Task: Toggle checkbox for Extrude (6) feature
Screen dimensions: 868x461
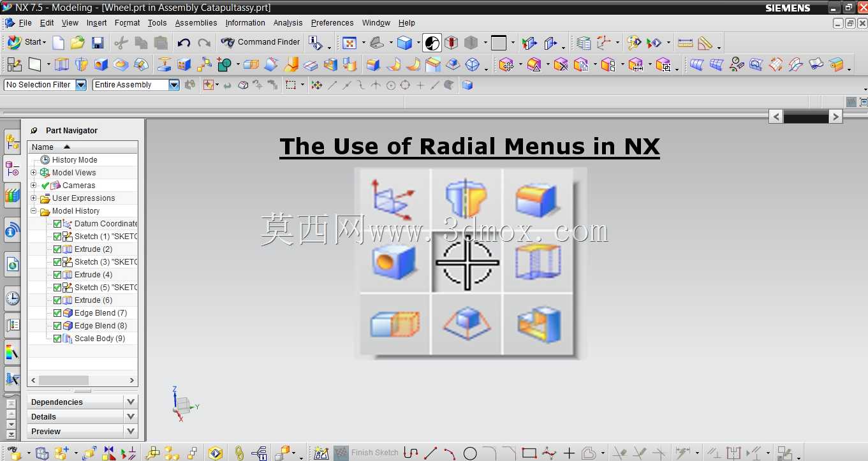Action: [x=57, y=300]
